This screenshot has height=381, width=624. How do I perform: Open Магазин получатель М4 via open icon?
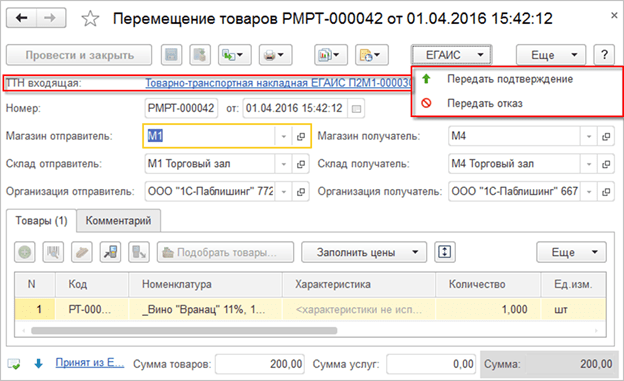pyautogui.click(x=606, y=136)
